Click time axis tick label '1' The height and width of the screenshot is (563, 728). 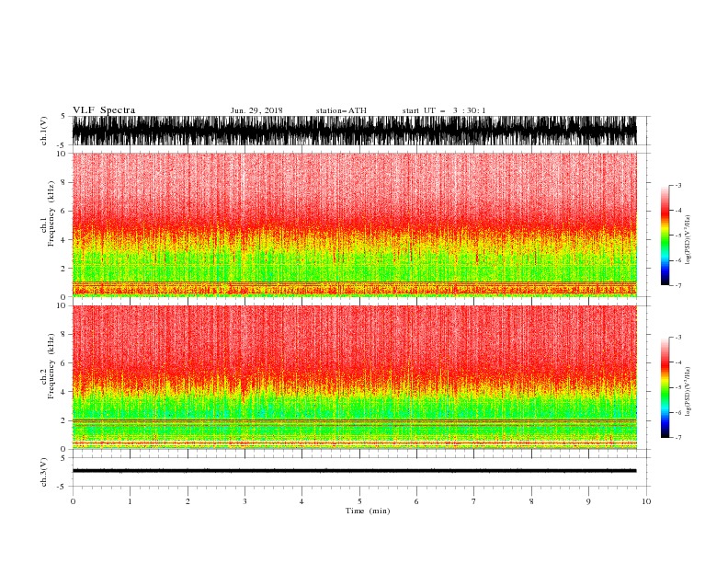pos(130,501)
